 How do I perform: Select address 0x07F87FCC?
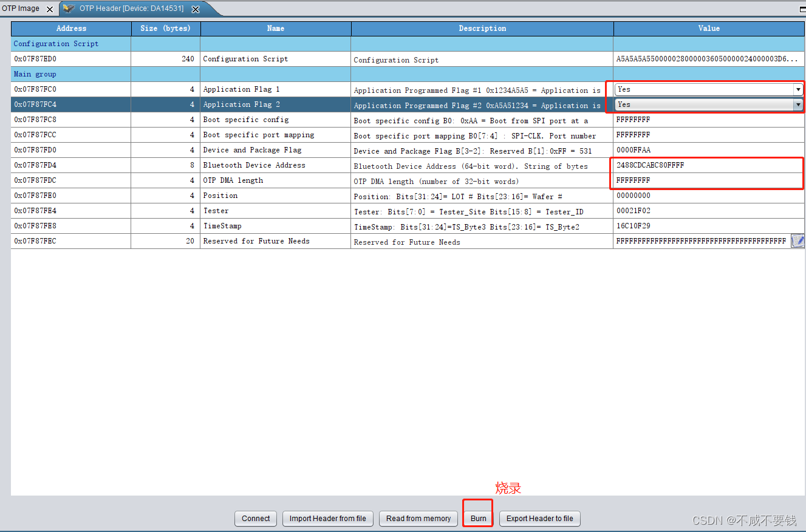click(x=71, y=135)
